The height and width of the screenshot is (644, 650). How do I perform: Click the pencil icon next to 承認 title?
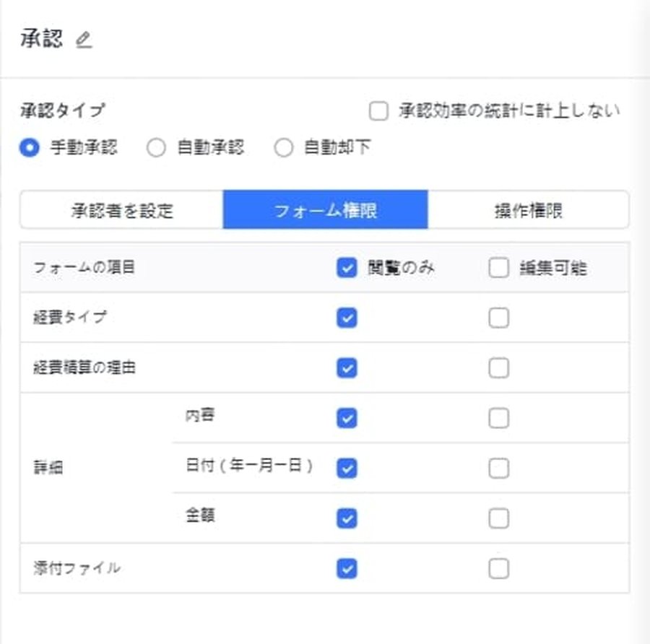[84, 40]
